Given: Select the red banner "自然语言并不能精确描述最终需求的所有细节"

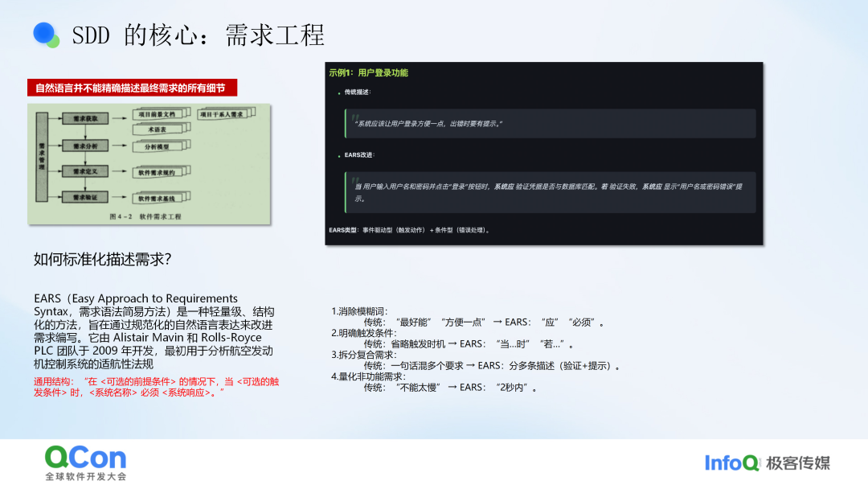Looking at the screenshot, I should tap(132, 88).
